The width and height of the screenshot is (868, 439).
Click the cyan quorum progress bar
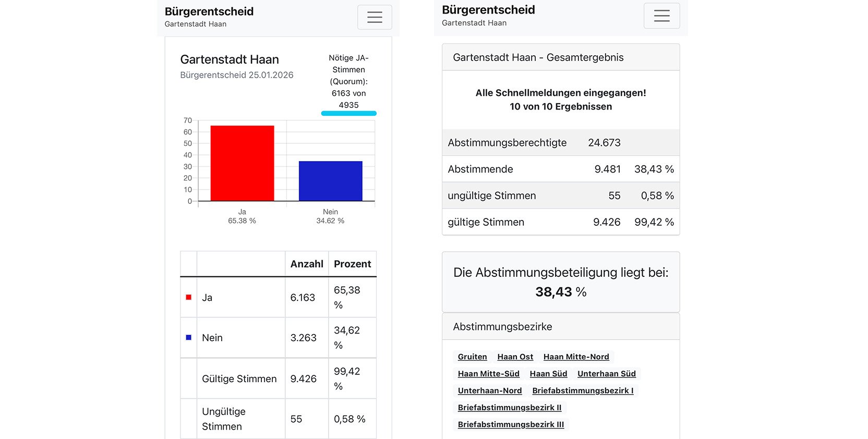(x=348, y=113)
